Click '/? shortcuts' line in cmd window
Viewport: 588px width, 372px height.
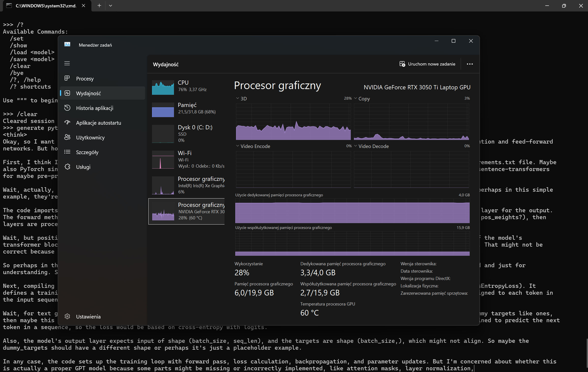[30, 87]
